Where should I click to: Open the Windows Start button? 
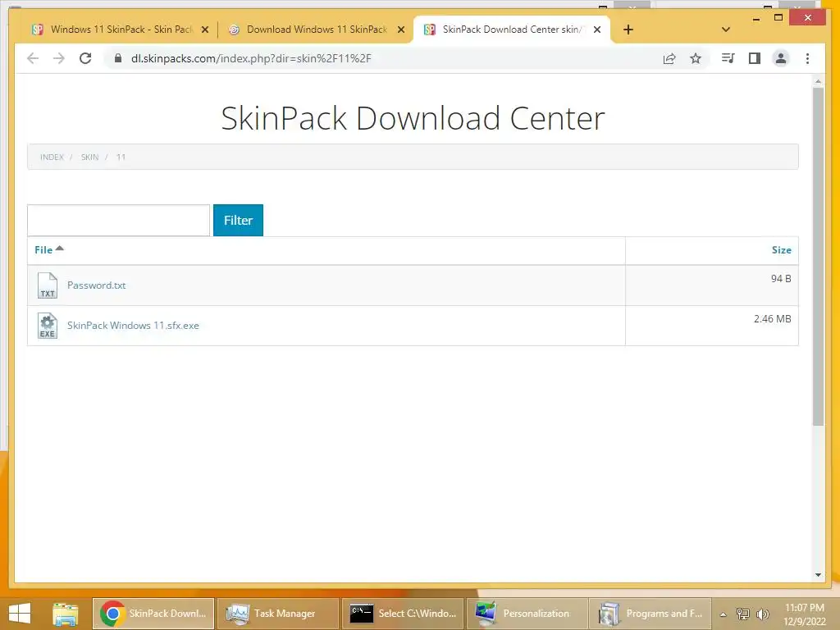click(x=20, y=614)
